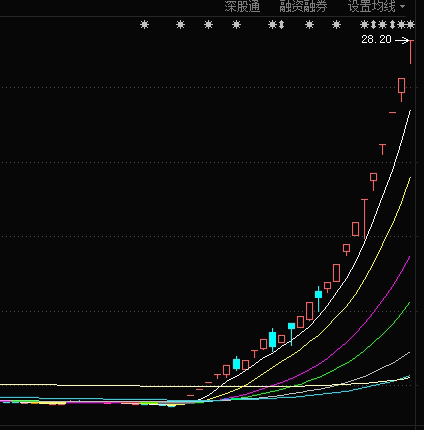
Task: Select the 28.20 high price label
Action: tap(376, 40)
